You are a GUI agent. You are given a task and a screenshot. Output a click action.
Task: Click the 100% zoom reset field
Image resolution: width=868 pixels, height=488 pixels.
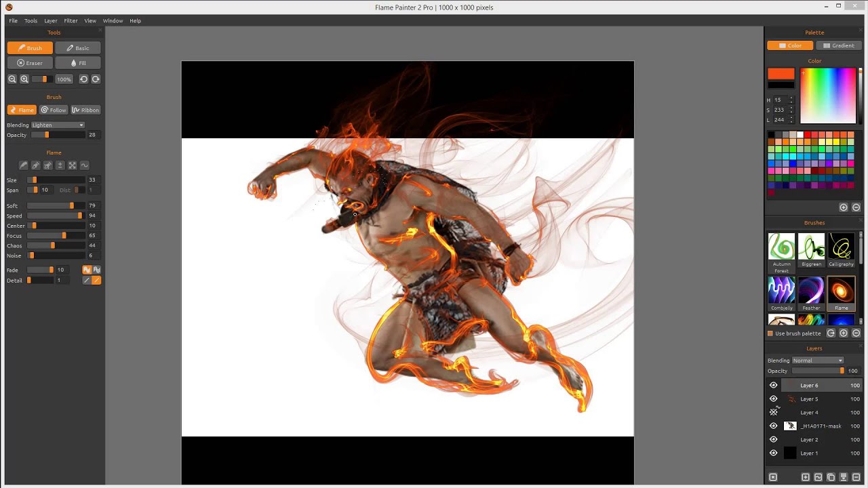64,79
